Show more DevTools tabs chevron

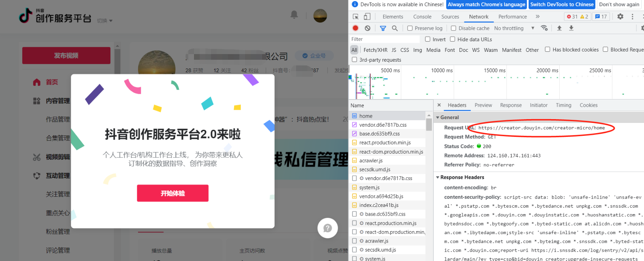coord(538,17)
